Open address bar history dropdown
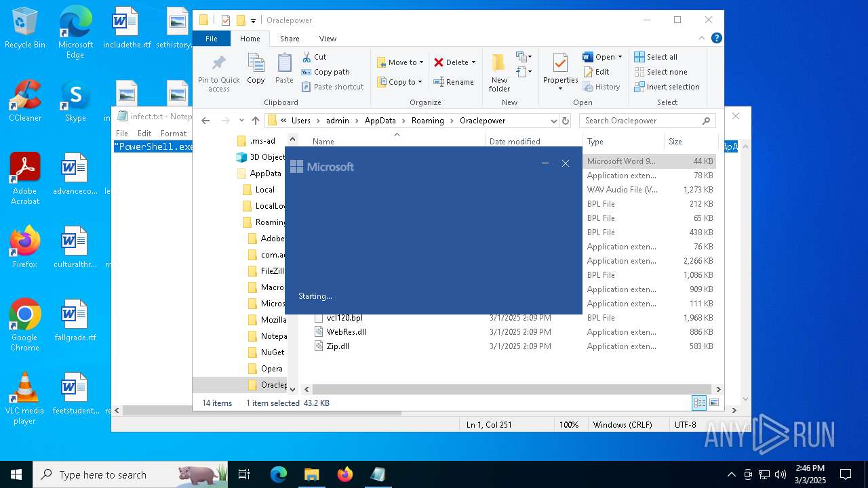This screenshot has width=868, height=488. point(554,121)
